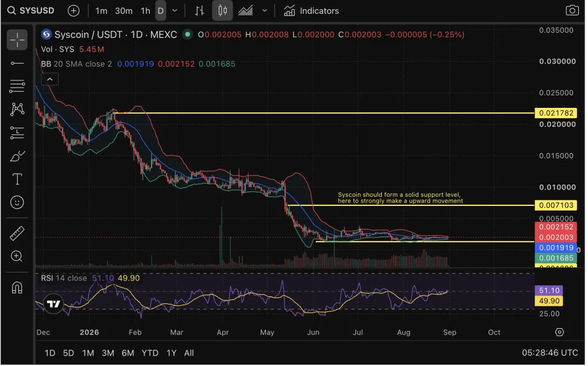Open the time axis settings gear
Image resolution: width=588 pixels, height=366 pixels.
coord(559,332)
